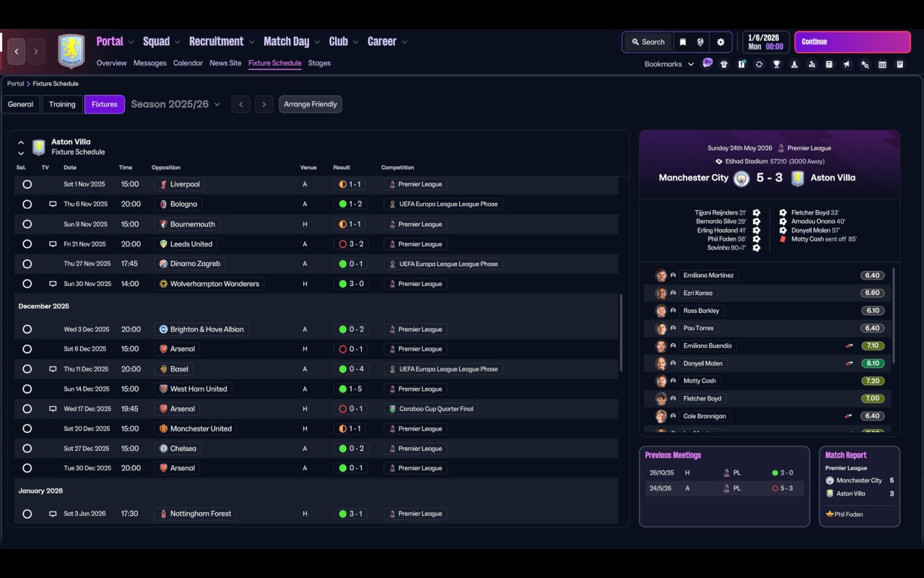The width and height of the screenshot is (924, 578).
Task: Select the Brighton & Hove Albion radio button
Action: point(27,329)
